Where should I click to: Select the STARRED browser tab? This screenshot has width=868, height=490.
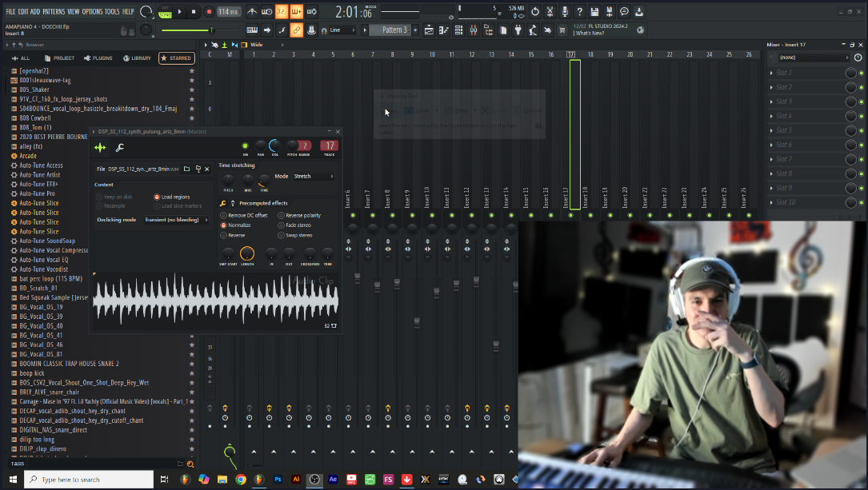175,58
